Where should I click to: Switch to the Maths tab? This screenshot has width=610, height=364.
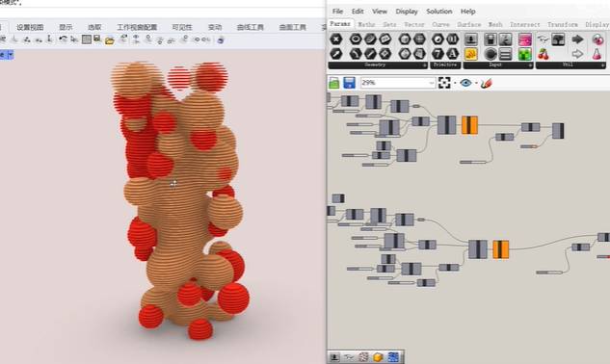click(366, 24)
